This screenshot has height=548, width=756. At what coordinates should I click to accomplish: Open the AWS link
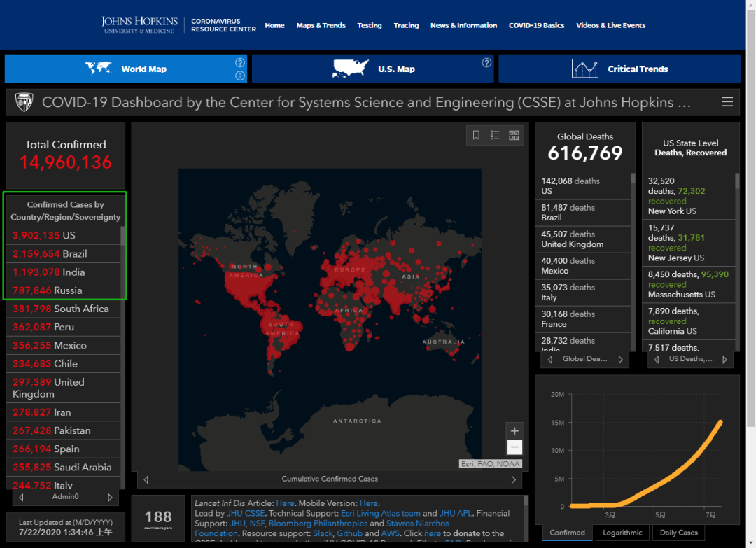tap(390, 533)
